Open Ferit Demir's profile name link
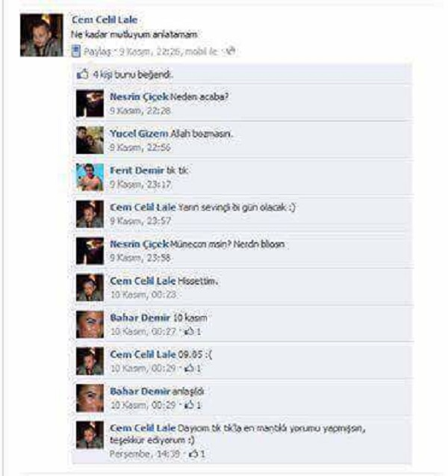The height and width of the screenshot is (476, 448). [x=137, y=170]
